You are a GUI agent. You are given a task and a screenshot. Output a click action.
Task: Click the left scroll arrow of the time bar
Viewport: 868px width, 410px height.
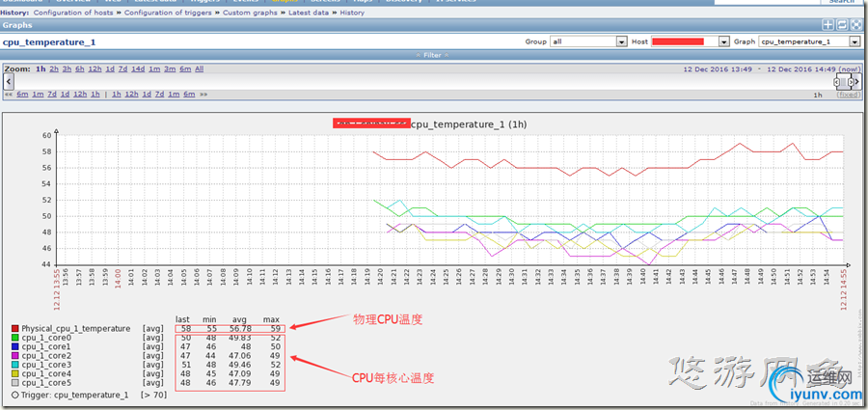pos(9,81)
